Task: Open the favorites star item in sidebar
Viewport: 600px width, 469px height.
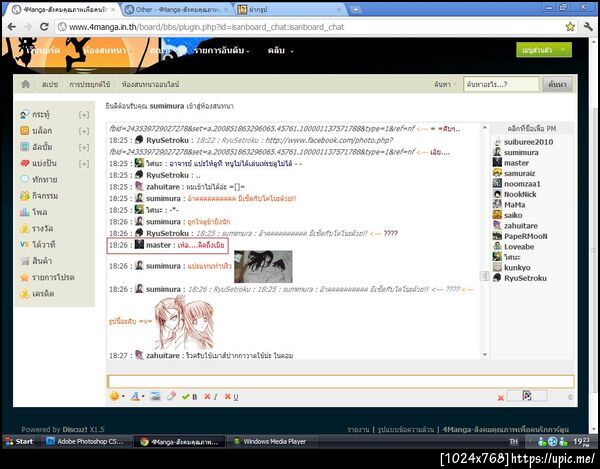Action: pyautogui.click(x=47, y=277)
